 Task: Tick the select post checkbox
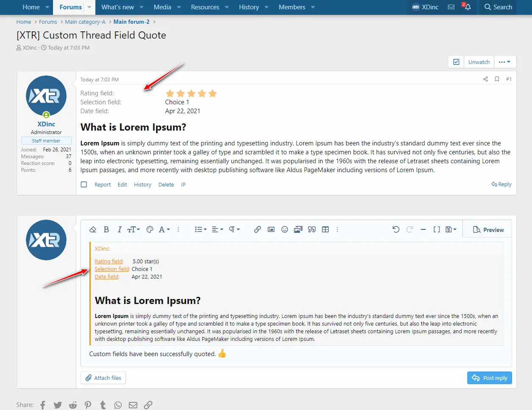point(84,184)
